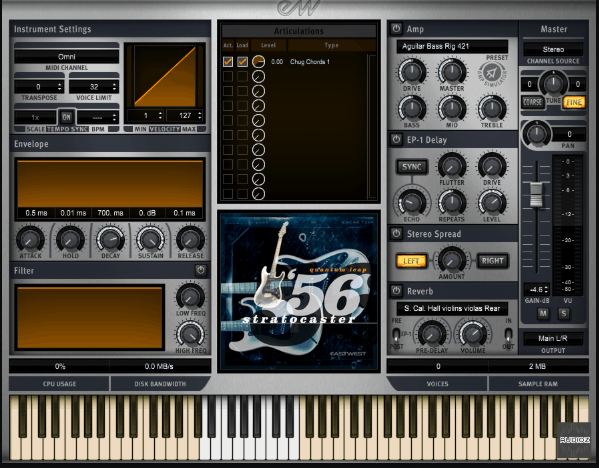Select the LEFT stereo spread button
This screenshot has height=468, width=599.
tap(411, 261)
